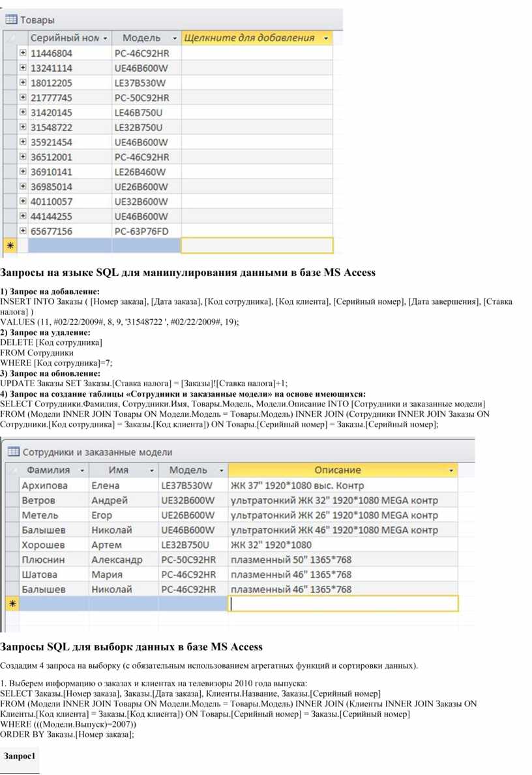Select the Шатова surname cell

[x=54, y=574]
